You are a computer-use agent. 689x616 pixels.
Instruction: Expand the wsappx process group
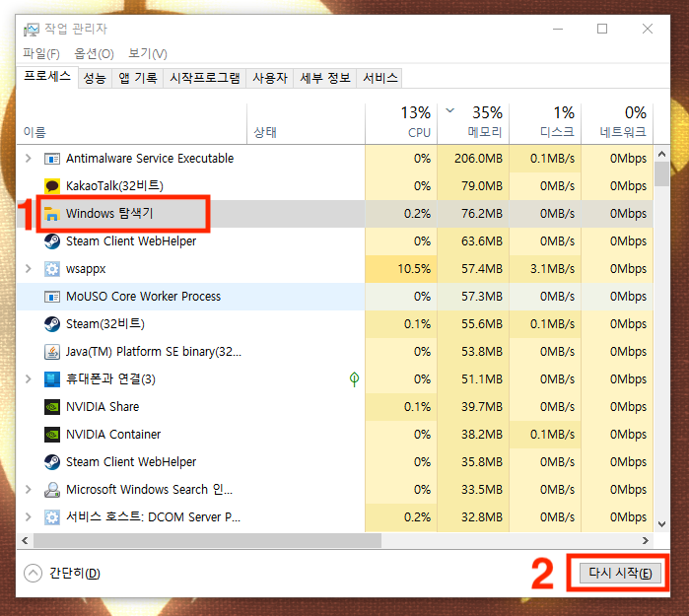[29, 268]
